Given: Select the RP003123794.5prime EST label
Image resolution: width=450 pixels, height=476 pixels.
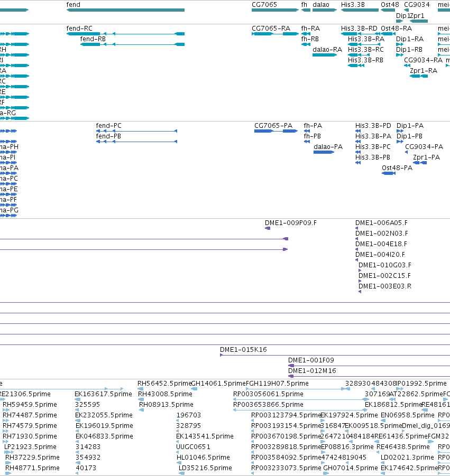Looking at the screenshot, I should (x=286, y=415).
